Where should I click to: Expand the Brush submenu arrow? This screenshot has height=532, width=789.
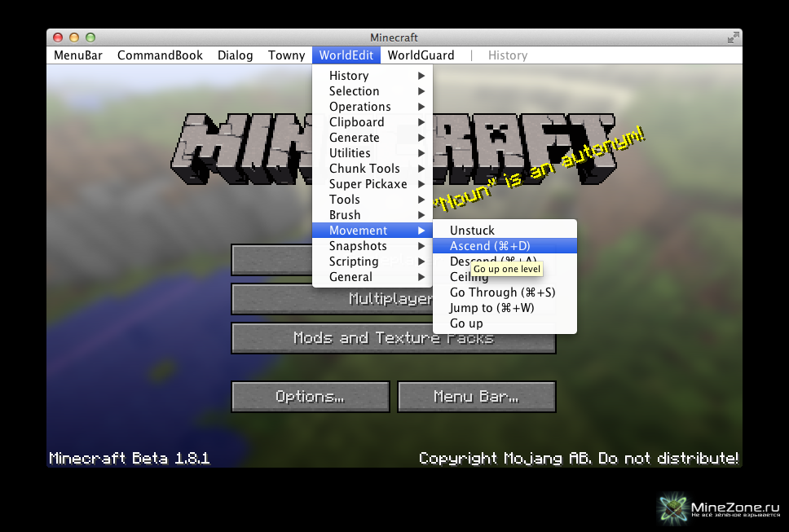(x=421, y=215)
